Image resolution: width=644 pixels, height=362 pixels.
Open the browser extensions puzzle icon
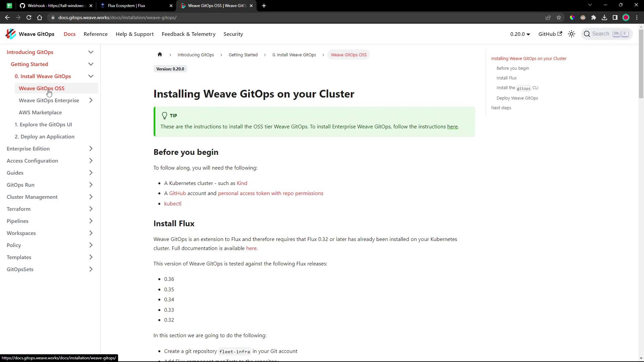pyautogui.click(x=594, y=17)
